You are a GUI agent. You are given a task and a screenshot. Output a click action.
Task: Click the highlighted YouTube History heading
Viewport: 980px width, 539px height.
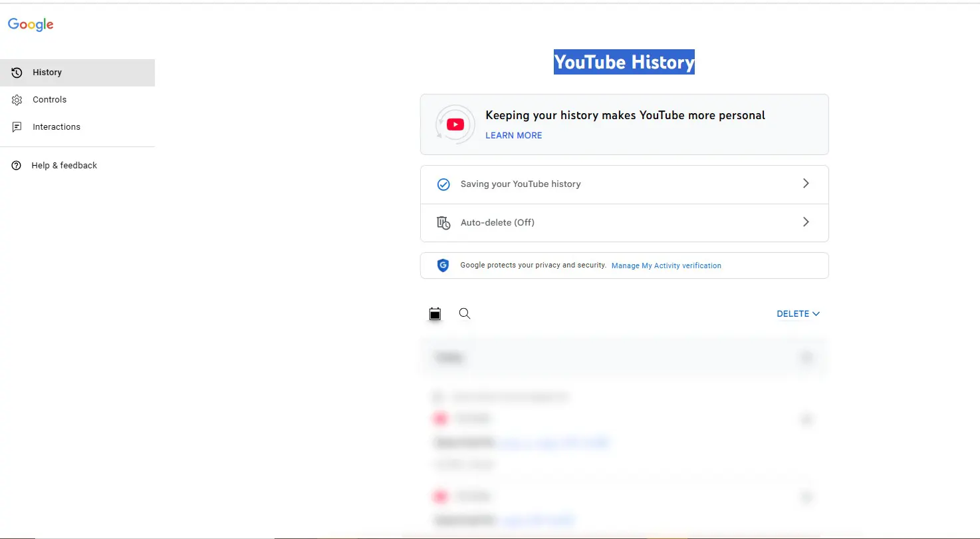[x=624, y=62]
